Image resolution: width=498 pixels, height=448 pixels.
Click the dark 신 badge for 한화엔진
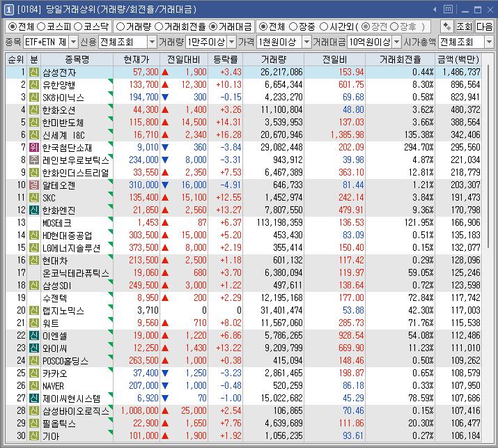(x=34, y=210)
